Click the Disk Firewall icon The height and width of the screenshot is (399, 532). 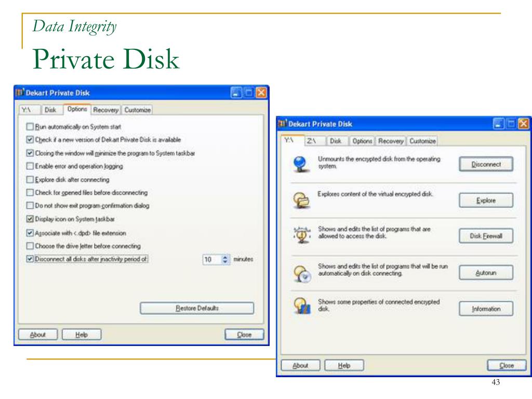tap(302, 235)
